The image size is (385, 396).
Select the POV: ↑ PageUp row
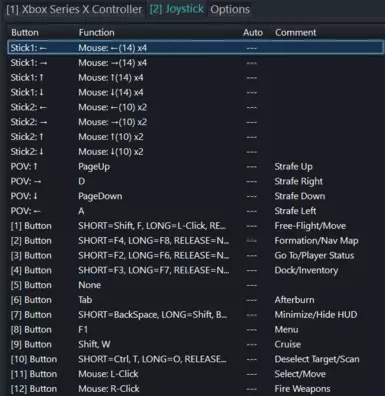click(195, 166)
